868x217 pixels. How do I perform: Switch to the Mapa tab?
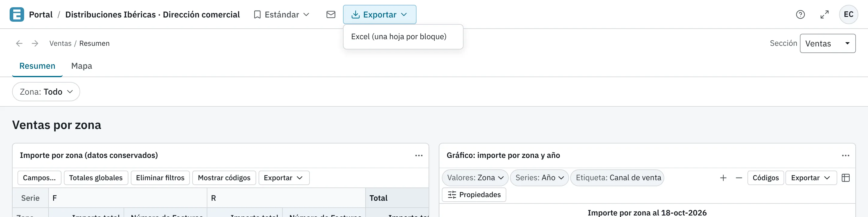82,66
